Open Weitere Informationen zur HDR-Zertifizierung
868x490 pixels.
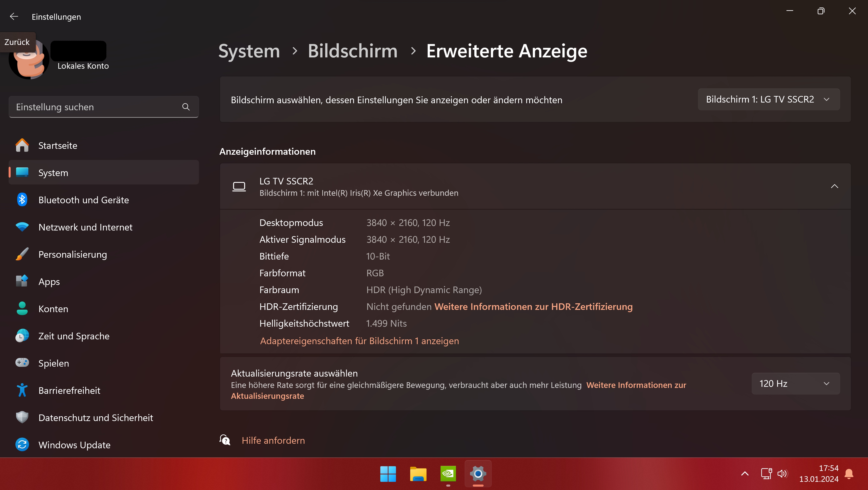coord(533,306)
